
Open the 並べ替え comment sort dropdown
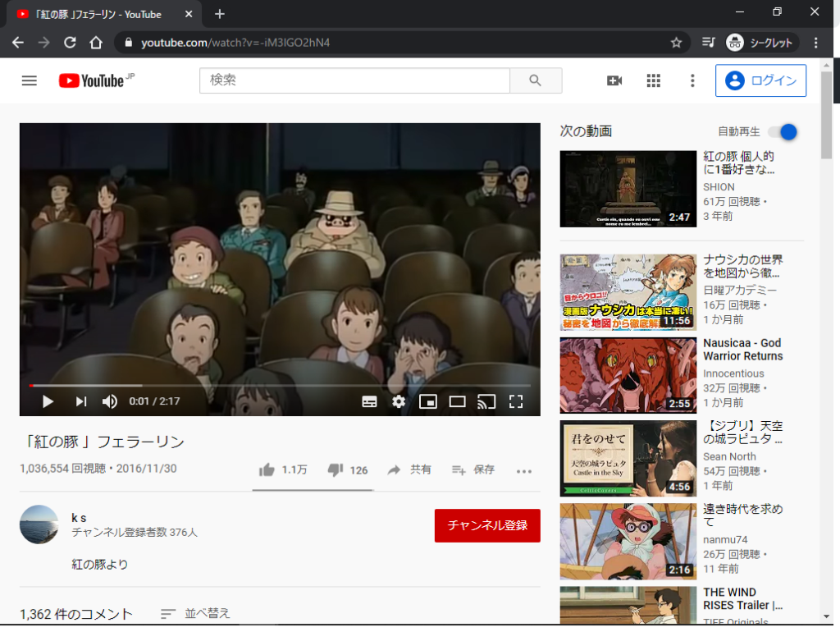click(196, 613)
